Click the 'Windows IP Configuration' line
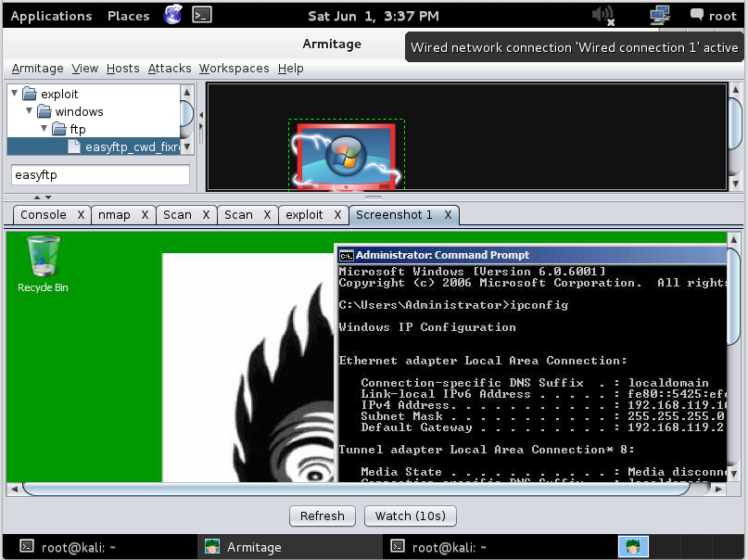748x560 pixels. [x=427, y=327]
